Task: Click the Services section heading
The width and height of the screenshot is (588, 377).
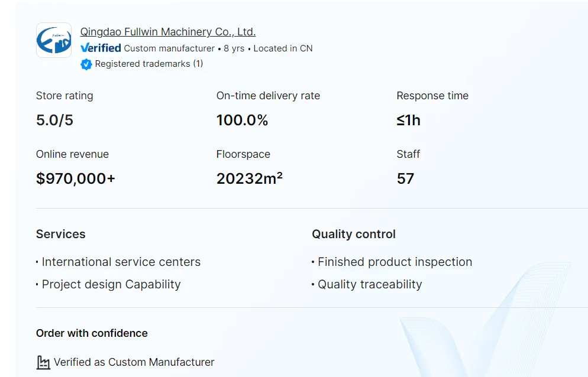Action: [x=60, y=234]
